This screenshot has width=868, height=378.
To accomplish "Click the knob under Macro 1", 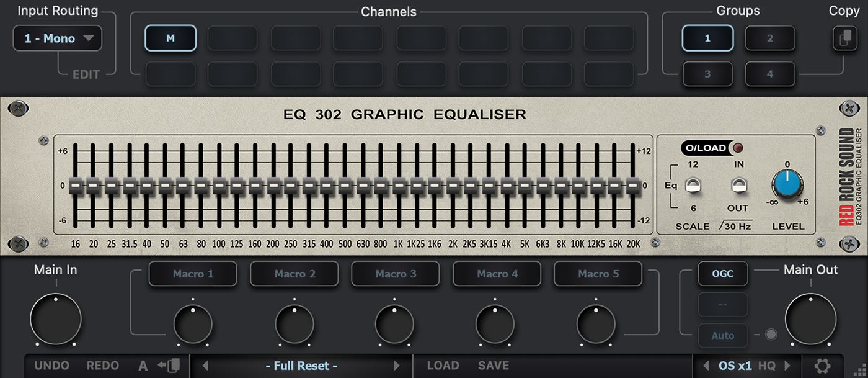I will pyautogui.click(x=193, y=324).
